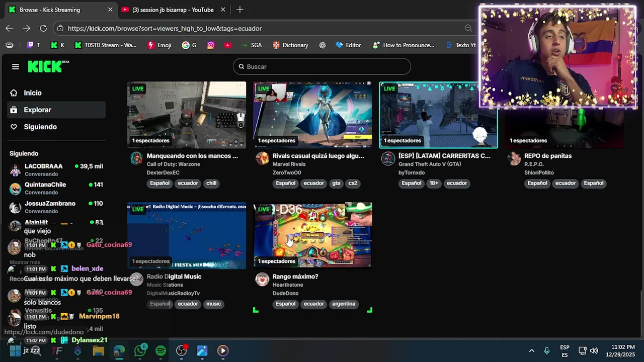
Task: Open the Twitch bookmark T
Action: pyautogui.click(x=33, y=45)
